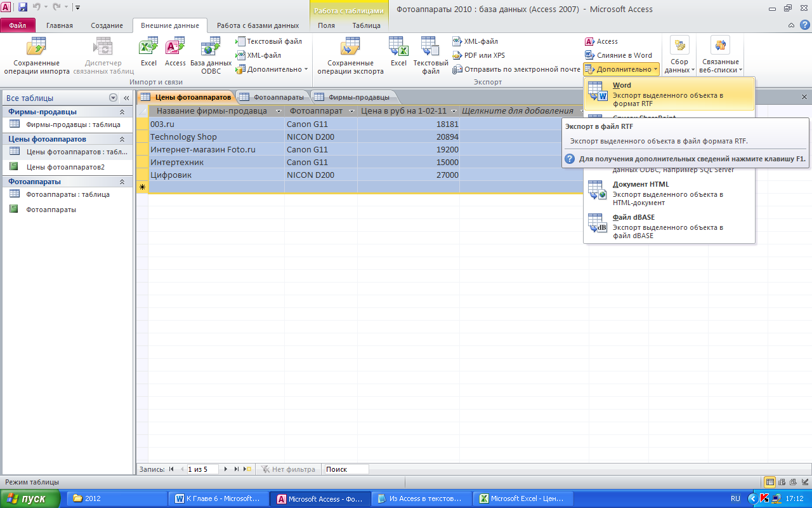This screenshot has width=812, height=508.
Task: Open filter dropdown for Название фирмы-продавца column
Action: [x=278, y=111]
